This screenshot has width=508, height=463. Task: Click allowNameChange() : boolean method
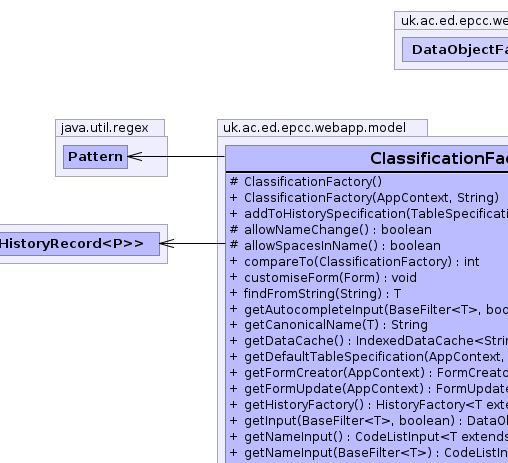330,230
